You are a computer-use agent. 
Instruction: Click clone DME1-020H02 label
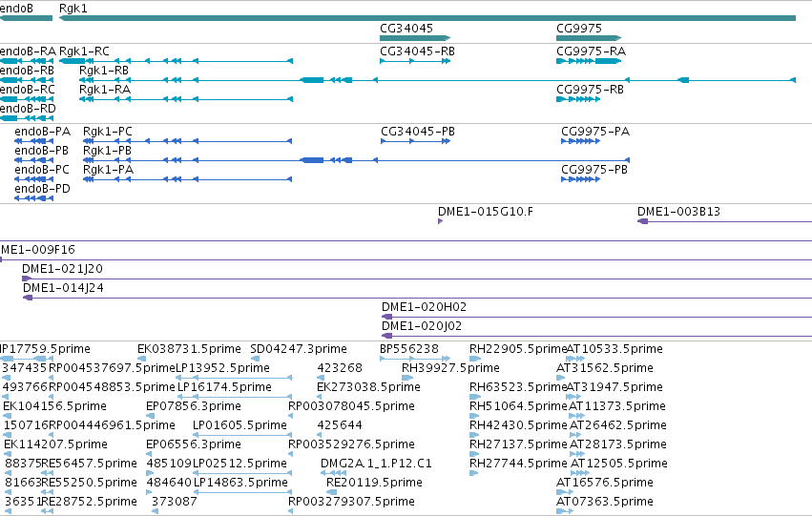click(424, 307)
